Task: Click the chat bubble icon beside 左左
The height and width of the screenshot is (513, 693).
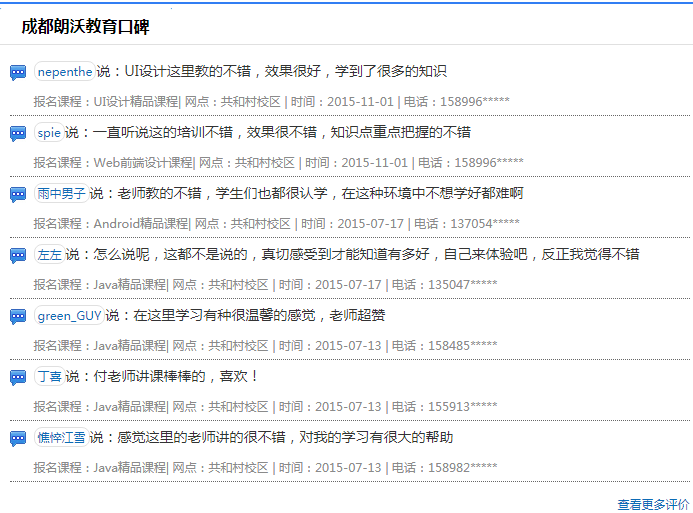Action: [x=18, y=255]
